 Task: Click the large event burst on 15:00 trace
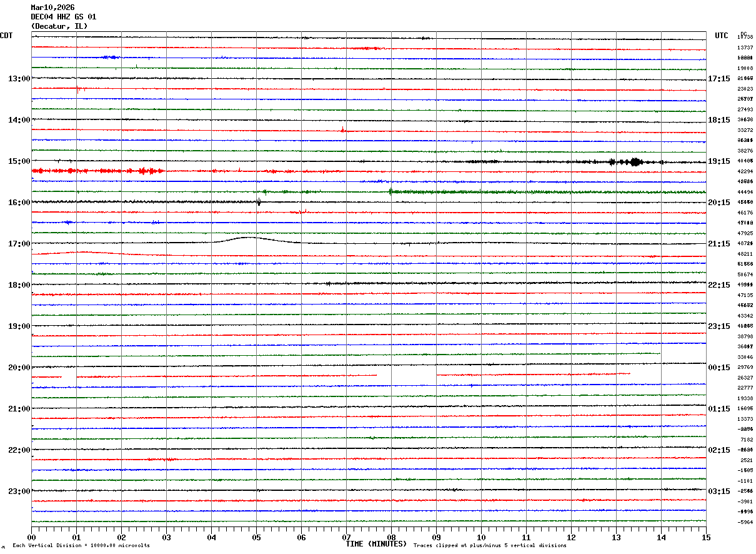pos(635,162)
